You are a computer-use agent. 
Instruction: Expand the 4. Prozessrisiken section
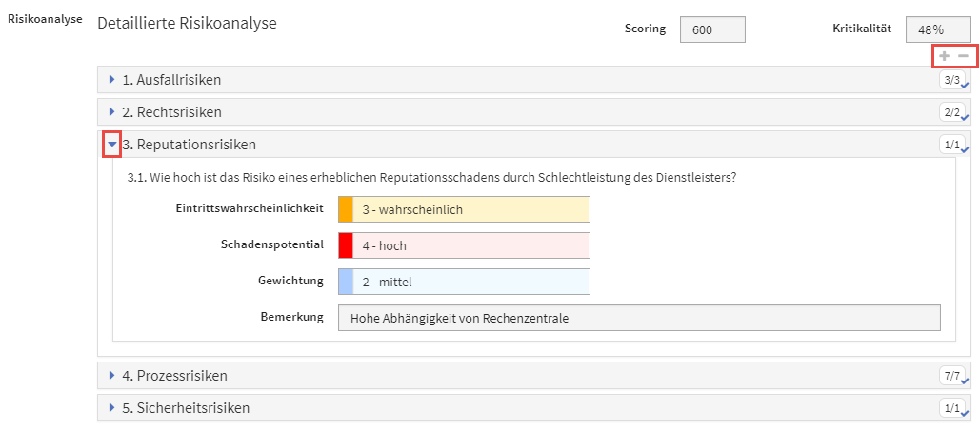pyautogui.click(x=112, y=376)
